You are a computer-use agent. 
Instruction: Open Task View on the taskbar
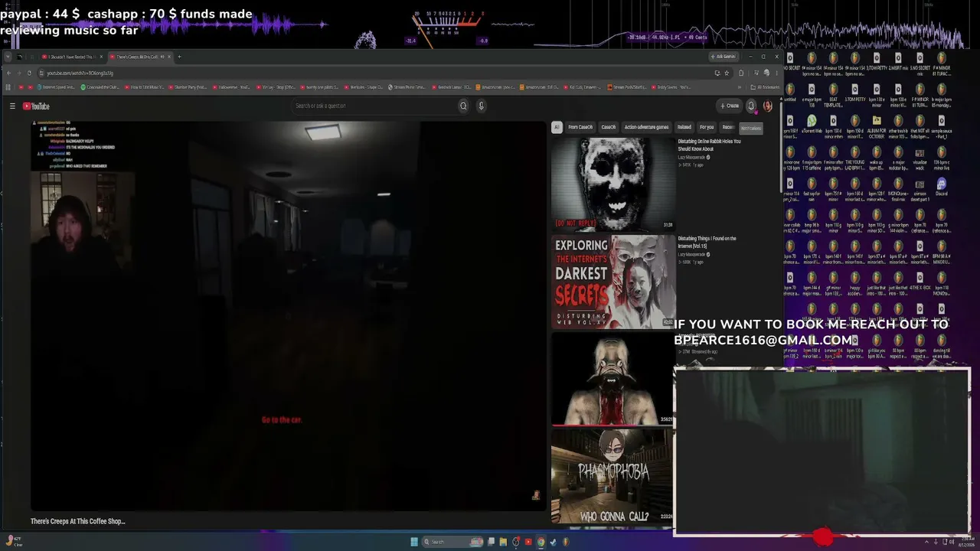click(x=491, y=542)
